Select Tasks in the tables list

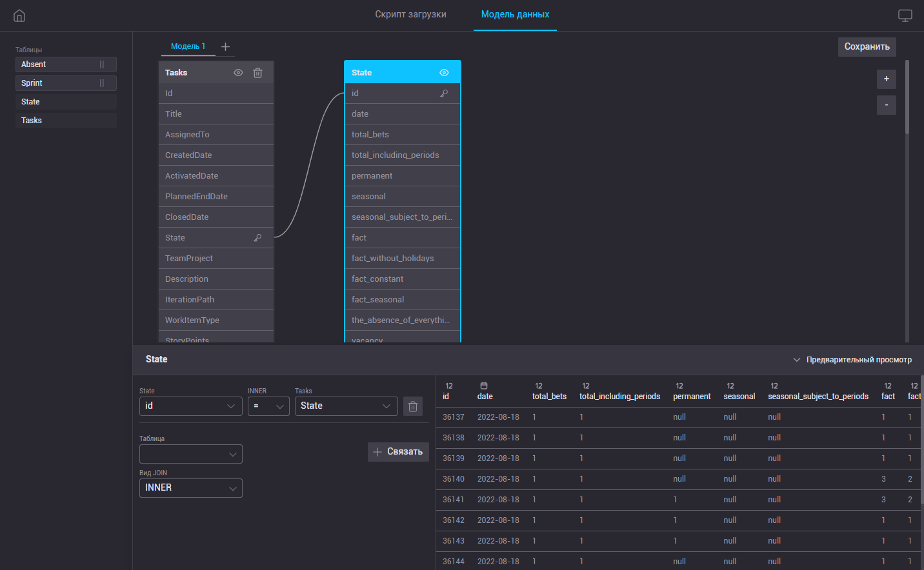(66, 121)
